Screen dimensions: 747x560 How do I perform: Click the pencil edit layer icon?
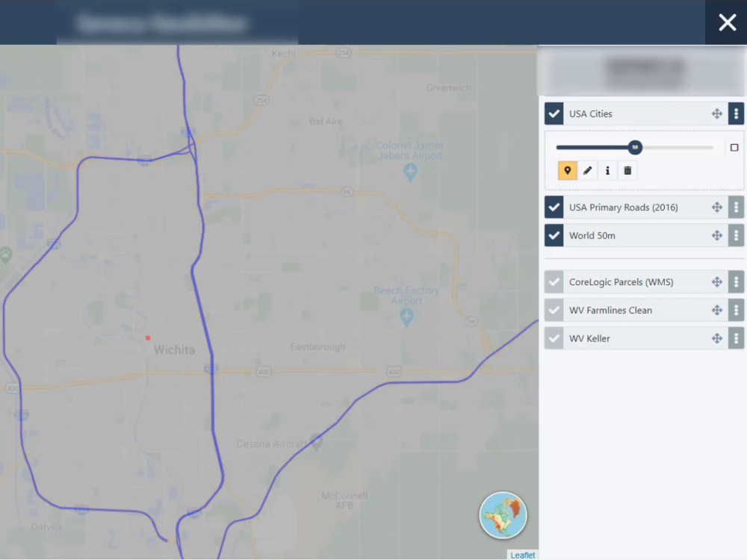click(587, 170)
